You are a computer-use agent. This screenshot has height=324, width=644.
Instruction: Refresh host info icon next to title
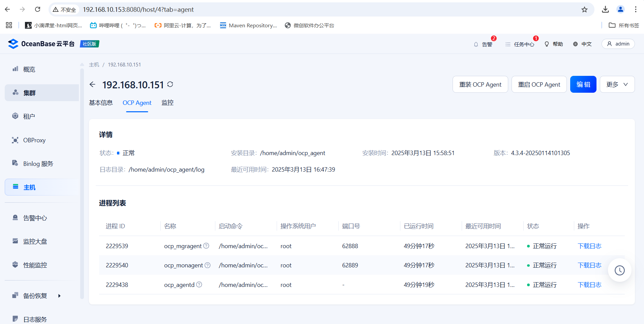coord(170,84)
